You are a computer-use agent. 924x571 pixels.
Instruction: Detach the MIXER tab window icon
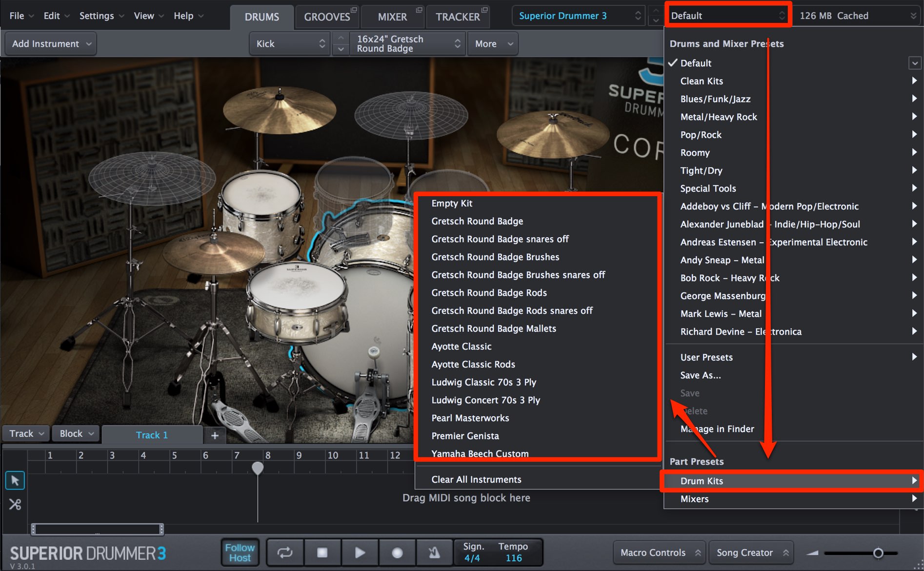coord(419,10)
